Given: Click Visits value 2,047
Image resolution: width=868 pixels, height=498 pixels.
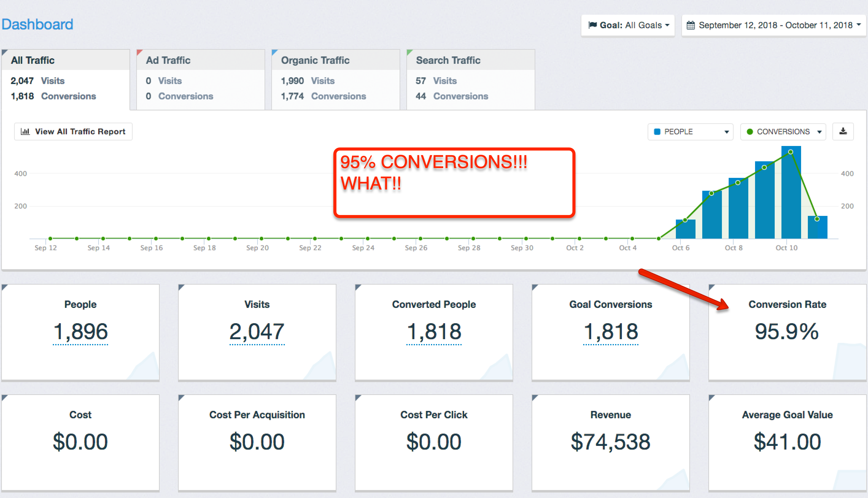Looking at the screenshot, I should [x=257, y=331].
